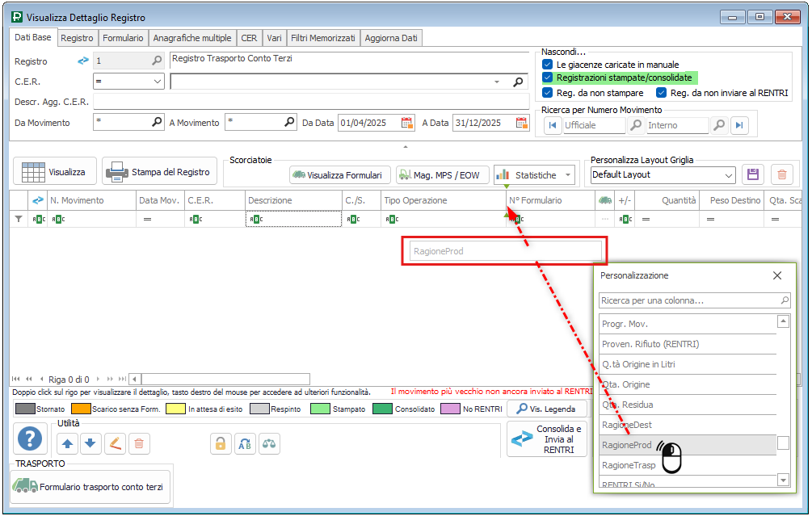Click the orange Scarico senza Form. swatch

(80, 409)
